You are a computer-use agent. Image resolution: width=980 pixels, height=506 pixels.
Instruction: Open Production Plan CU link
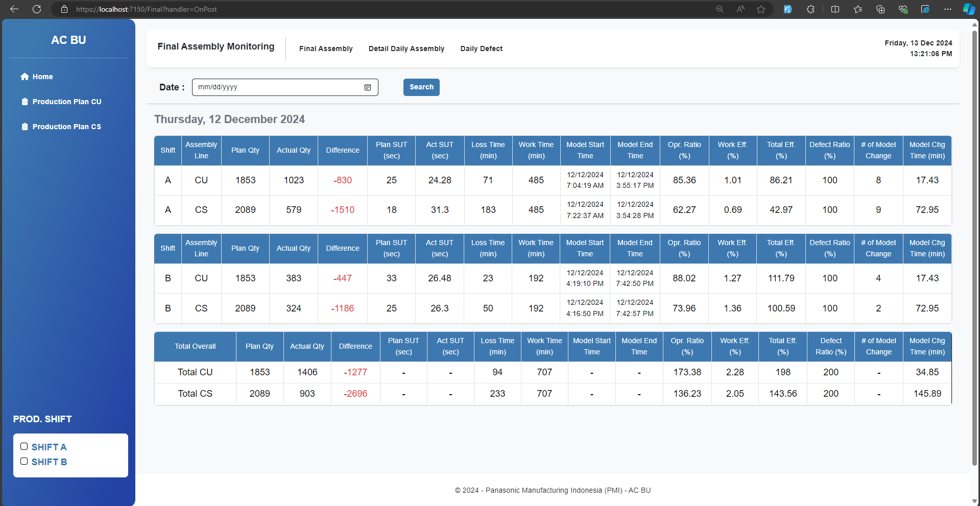[x=67, y=102]
